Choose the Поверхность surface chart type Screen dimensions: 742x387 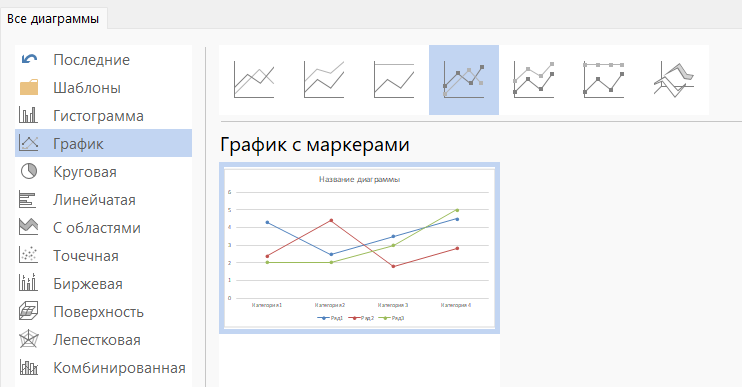pyautogui.click(x=104, y=311)
